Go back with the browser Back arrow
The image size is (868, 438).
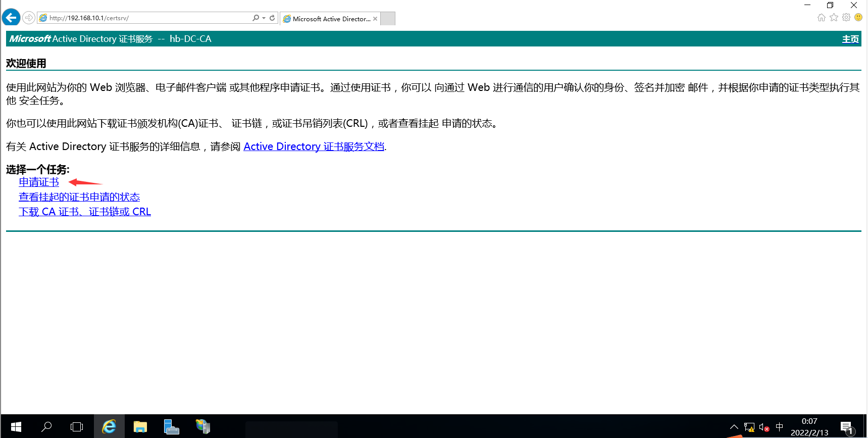(11, 18)
